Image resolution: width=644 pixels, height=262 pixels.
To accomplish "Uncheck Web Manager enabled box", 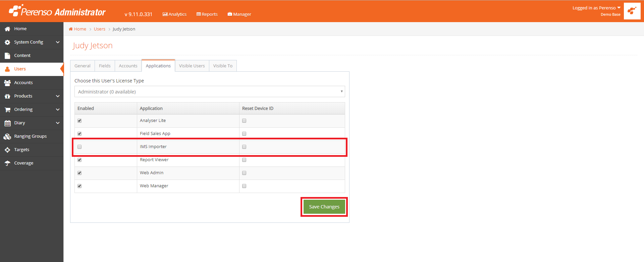I will coord(79,186).
